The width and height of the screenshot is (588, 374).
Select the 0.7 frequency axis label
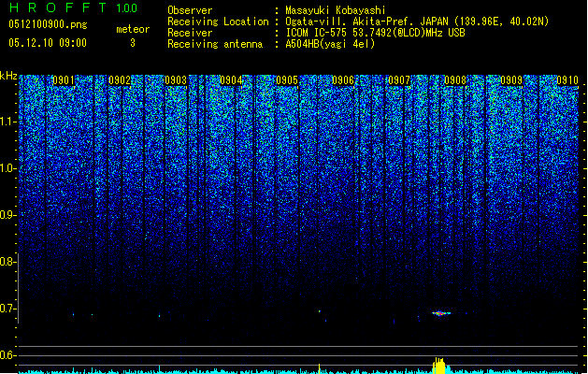click(x=7, y=309)
